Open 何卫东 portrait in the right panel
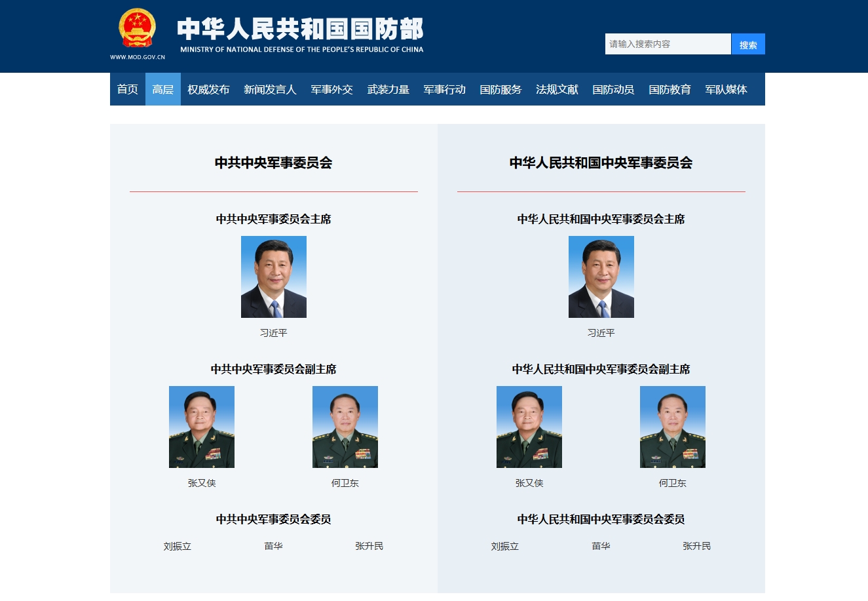Screen dimensions: 868x601 (x=673, y=427)
